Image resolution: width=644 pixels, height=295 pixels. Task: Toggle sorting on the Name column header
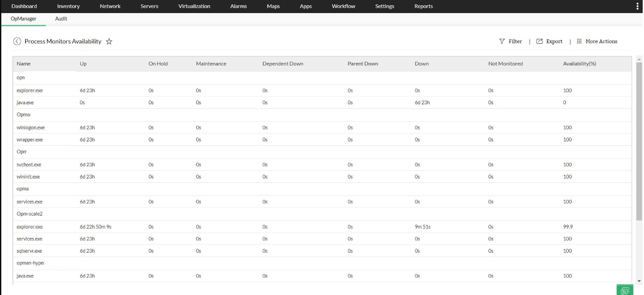(x=23, y=64)
